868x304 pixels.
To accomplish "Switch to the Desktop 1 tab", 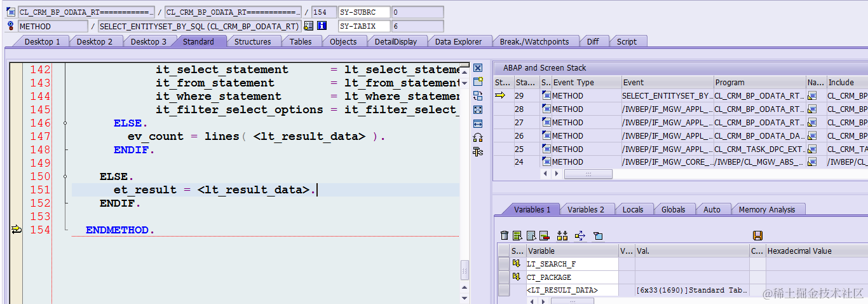I will click(42, 41).
